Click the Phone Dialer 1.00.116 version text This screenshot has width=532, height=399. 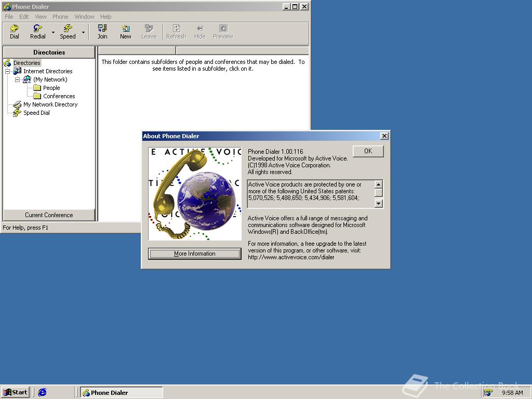[x=275, y=152]
